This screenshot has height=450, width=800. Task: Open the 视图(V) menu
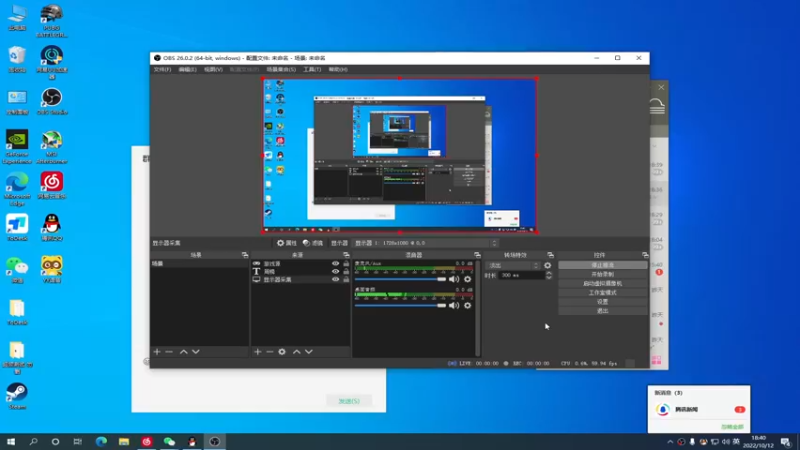(213, 69)
